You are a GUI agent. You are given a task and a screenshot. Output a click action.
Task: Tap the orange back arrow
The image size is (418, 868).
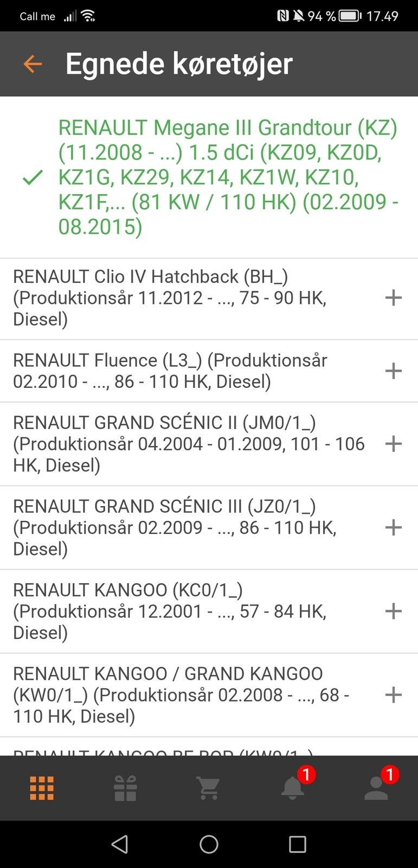click(x=33, y=64)
